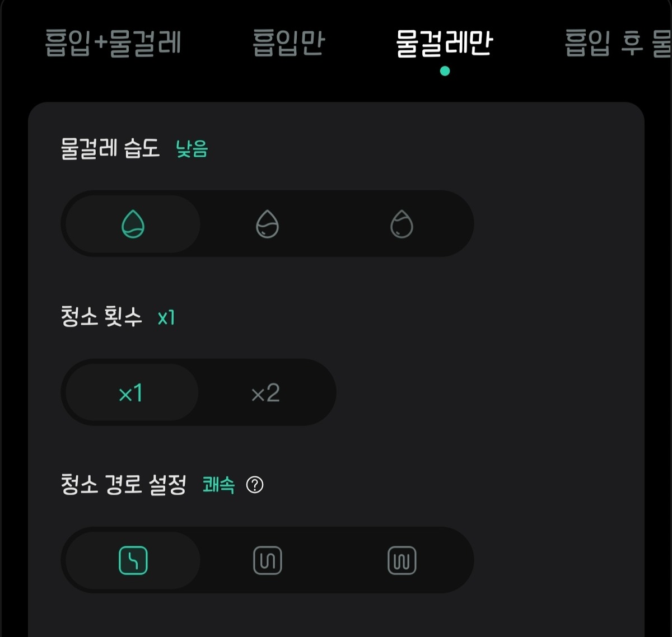The height and width of the screenshot is (637, 672).
Task: Select the low mop humidity droplet icon
Action: pyautogui.click(x=133, y=224)
